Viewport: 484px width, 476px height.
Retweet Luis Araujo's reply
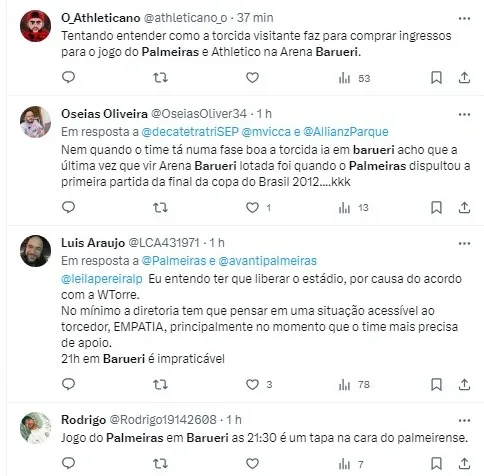coord(160,385)
